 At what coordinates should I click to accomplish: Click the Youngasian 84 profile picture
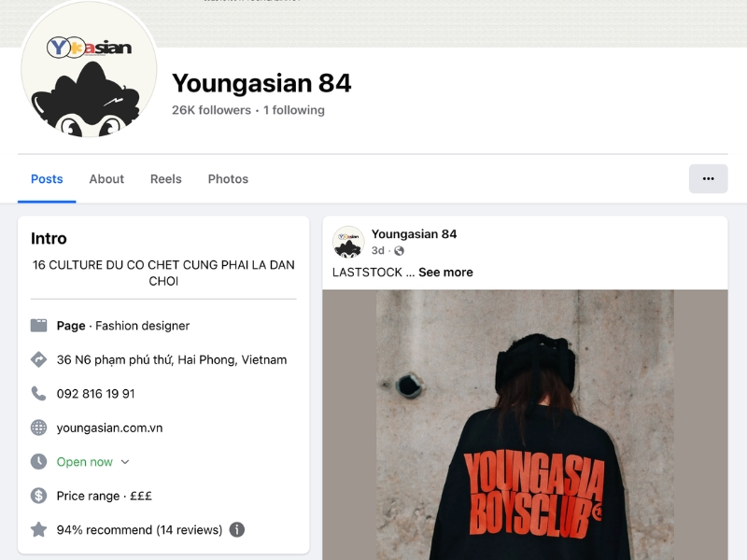click(89, 69)
